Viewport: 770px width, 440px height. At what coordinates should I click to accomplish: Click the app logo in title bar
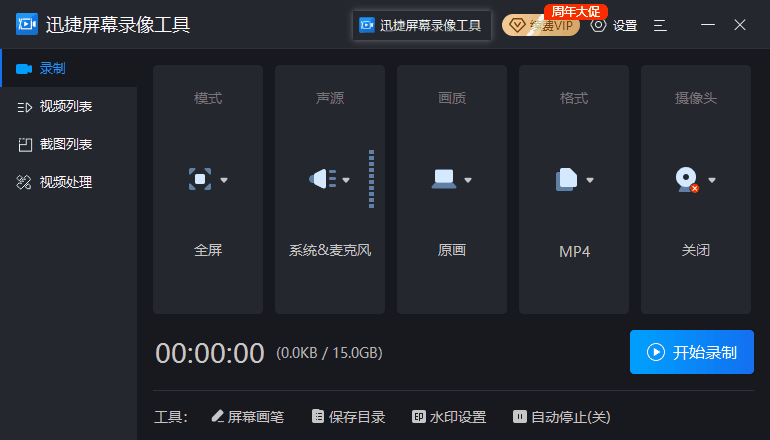point(27,24)
